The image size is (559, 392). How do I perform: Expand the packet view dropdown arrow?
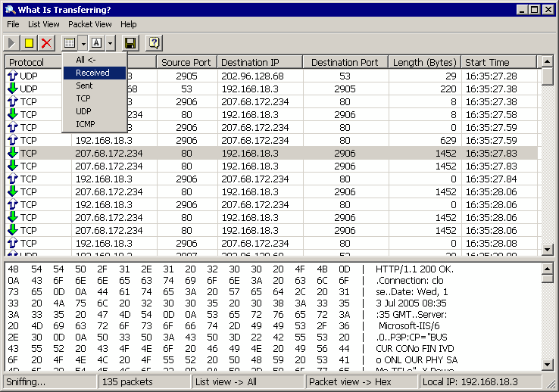click(110, 44)
